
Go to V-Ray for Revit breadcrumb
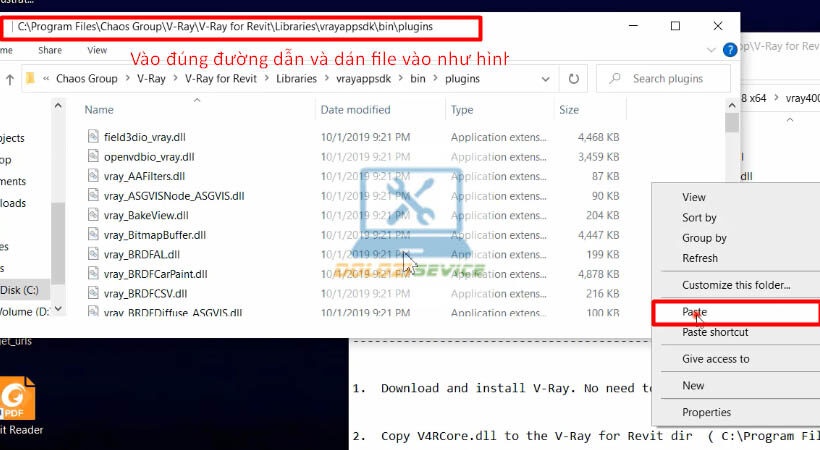tap(221, 79)
